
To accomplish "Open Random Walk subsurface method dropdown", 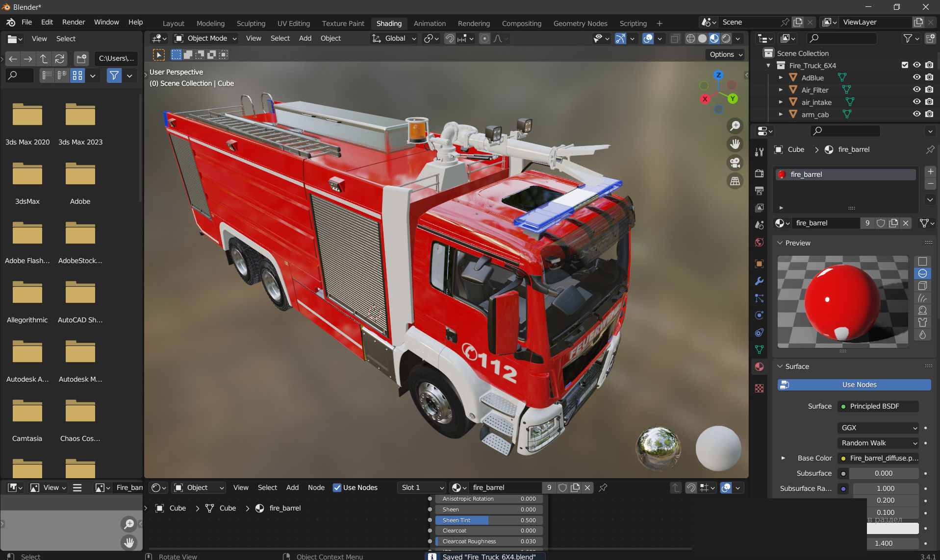I will click(x=878, y=443).
